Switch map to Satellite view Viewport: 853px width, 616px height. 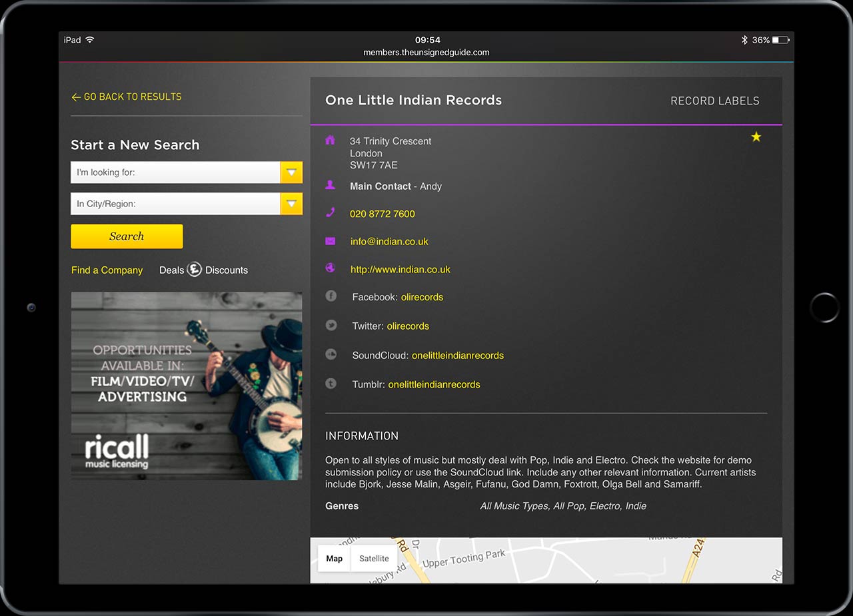pos(374,559)
